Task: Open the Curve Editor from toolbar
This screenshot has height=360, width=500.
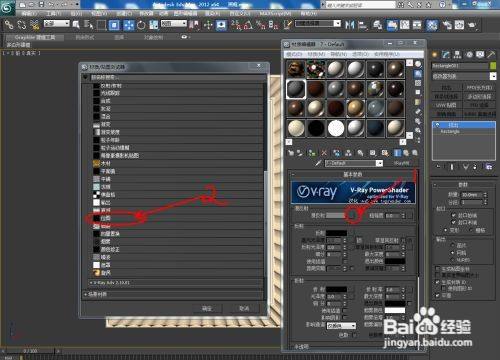Action: (x=405, y=25)
